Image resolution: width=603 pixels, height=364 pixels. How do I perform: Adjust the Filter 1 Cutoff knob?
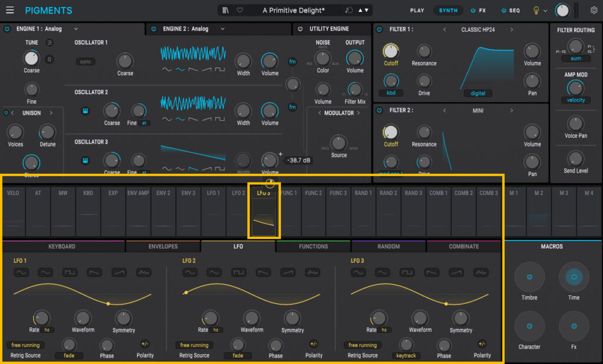[391, 51]
